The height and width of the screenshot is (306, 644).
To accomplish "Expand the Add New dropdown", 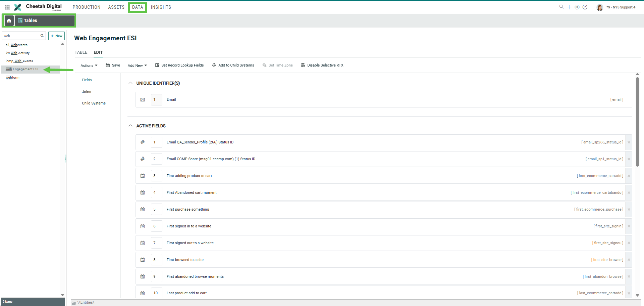I will 137,65.
